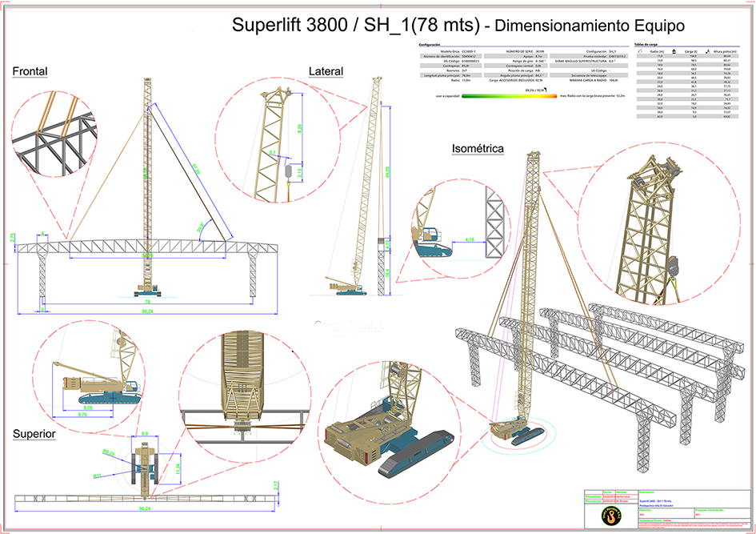Click the Frontal view label
Image resolution: width=756 pixels, height=534 pixels.
tap(30, 71)
